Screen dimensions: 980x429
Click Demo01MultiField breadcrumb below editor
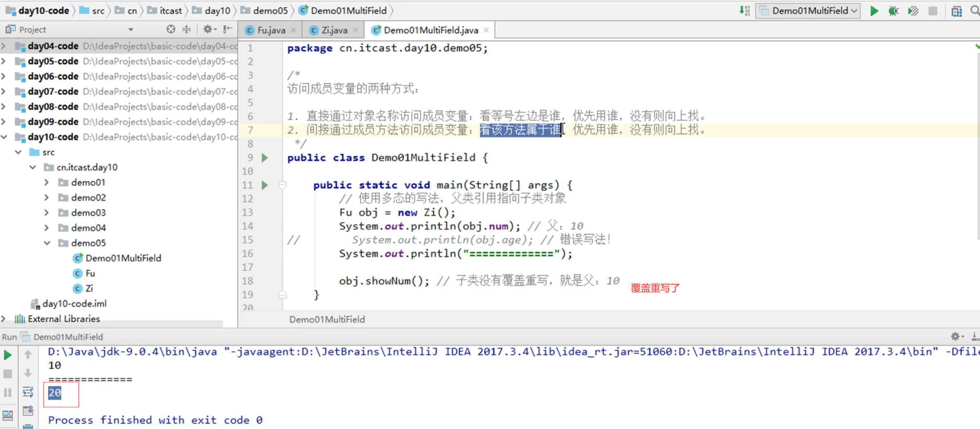(x=327, y=320)
